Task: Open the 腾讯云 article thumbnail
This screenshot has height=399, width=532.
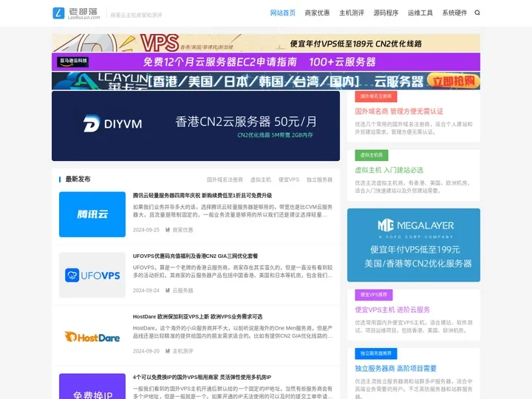Action: click(x=92, y=214)
